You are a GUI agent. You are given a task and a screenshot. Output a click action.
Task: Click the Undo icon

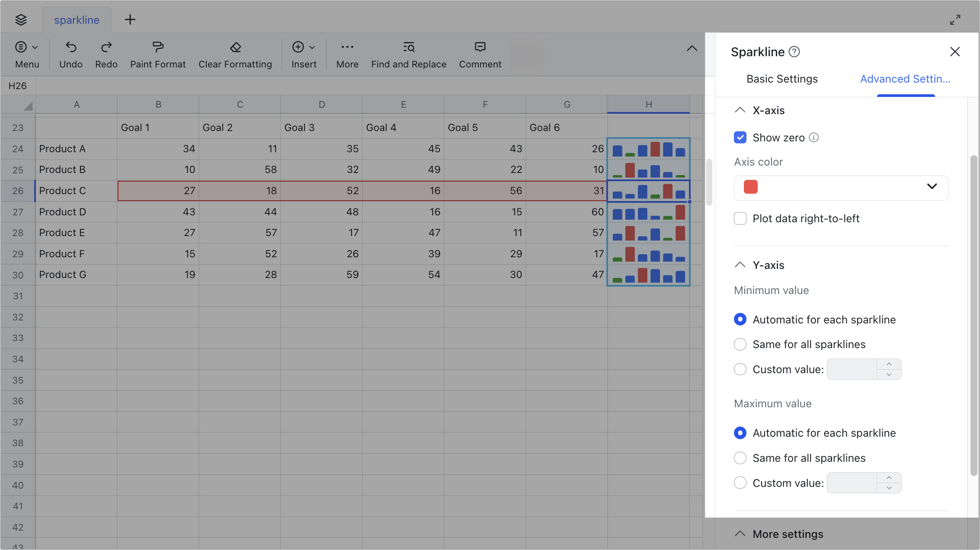pyautogui.click(x=70, y=54)
